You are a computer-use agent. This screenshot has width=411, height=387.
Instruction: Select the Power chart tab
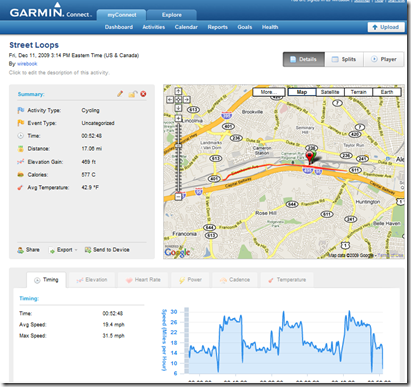(x=190, y=280)
